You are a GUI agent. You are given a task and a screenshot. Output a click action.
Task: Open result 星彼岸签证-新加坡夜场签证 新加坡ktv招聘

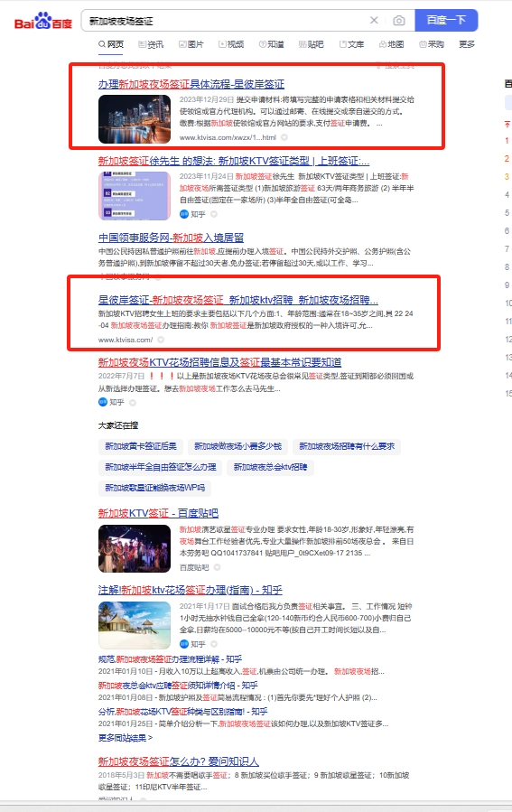point(238,300)
